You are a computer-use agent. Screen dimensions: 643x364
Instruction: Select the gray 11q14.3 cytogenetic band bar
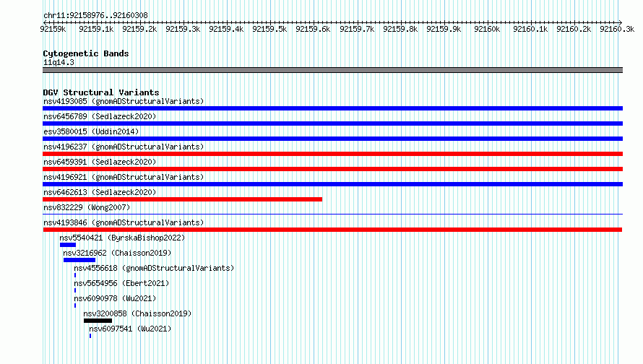click(332, 70)
